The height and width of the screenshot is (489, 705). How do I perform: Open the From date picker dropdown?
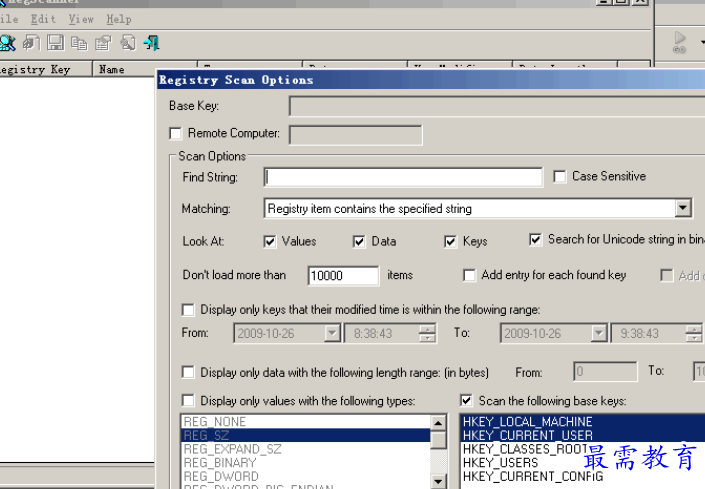point(332,333)
